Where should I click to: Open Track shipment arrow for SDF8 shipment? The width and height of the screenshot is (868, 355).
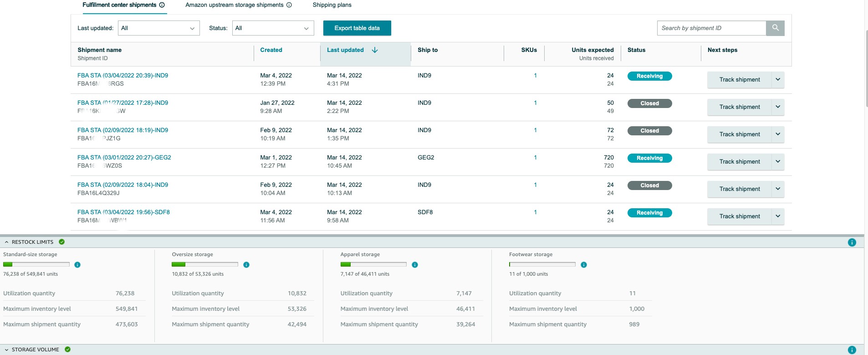coord(778,216)
